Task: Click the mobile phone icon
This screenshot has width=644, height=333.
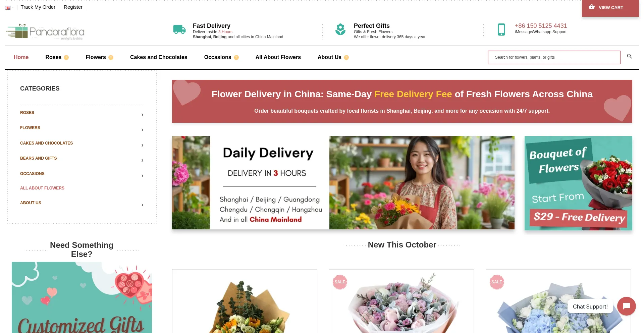Action: tap(501, 30)
